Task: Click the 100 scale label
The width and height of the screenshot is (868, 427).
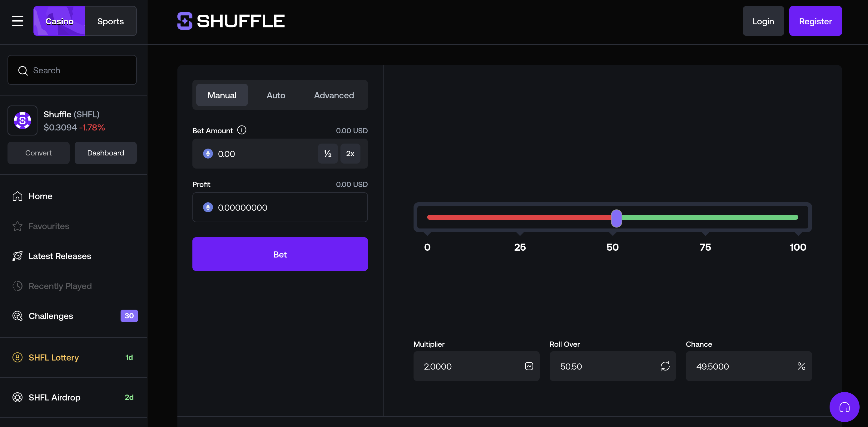Action: [x=798, y=247]
